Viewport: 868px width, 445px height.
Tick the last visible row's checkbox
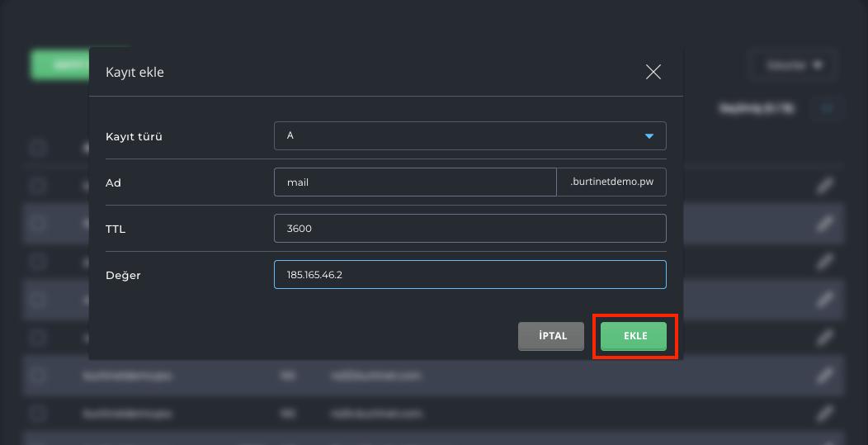38,413
